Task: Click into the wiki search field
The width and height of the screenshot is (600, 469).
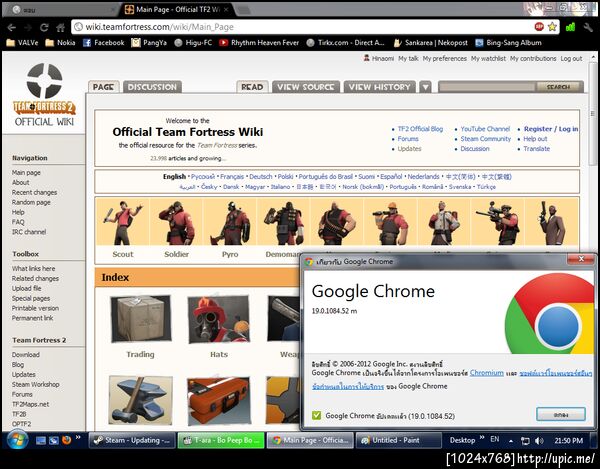Action: 487,87
